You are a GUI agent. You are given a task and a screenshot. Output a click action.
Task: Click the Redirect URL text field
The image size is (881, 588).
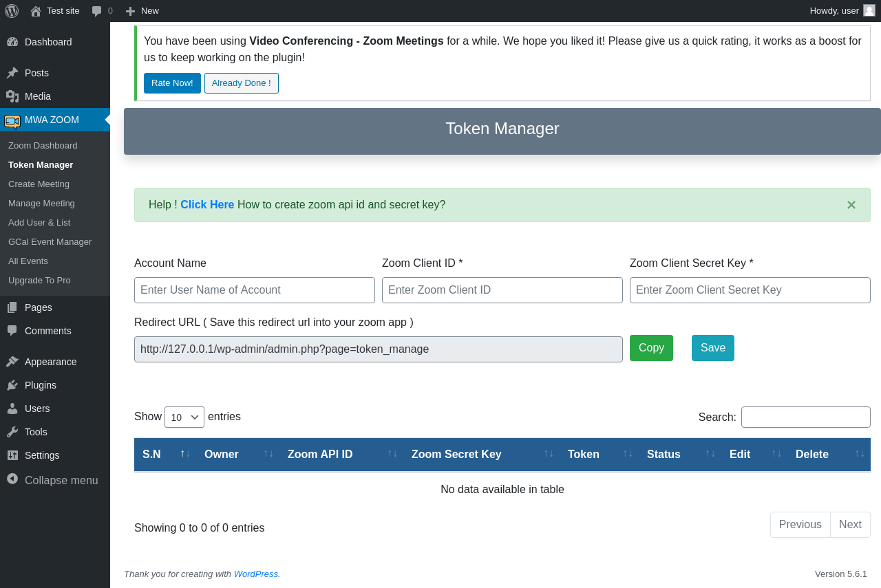(379, 349)
